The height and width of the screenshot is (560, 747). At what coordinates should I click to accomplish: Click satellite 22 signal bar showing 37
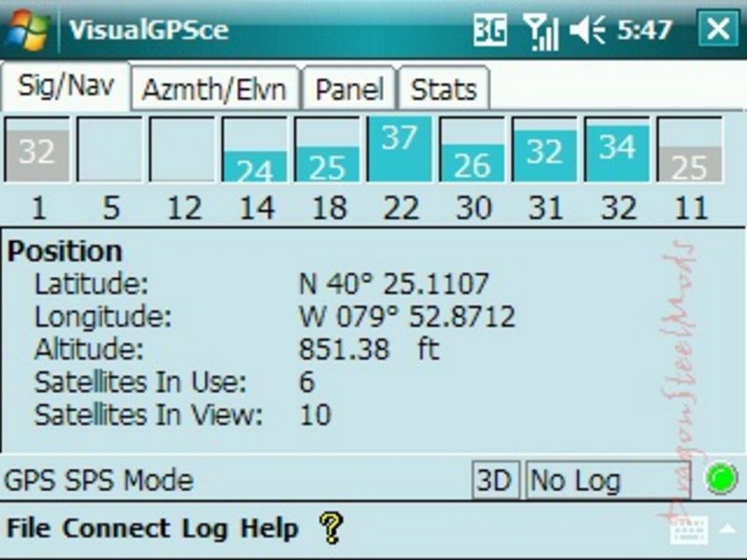point(400,149)
